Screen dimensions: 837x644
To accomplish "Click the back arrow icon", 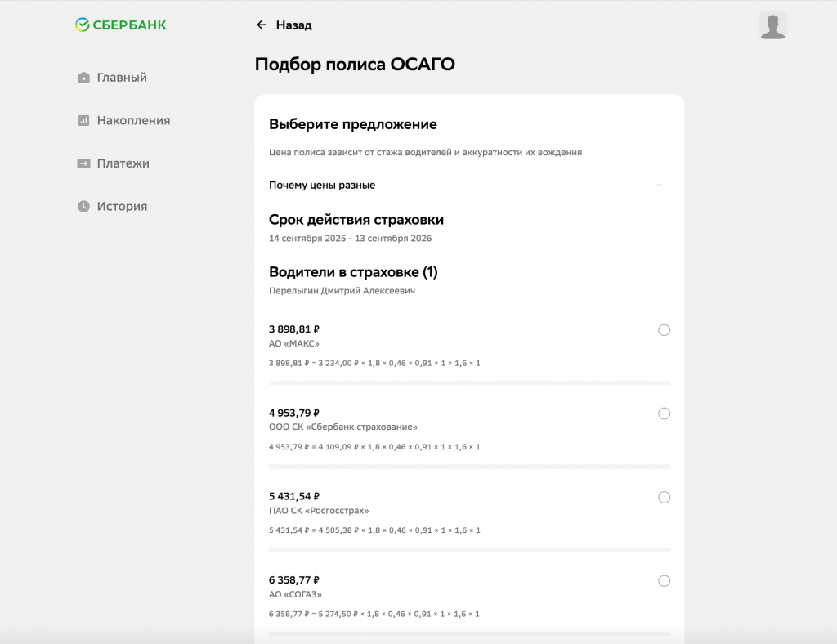I will [x=262, y=25].
